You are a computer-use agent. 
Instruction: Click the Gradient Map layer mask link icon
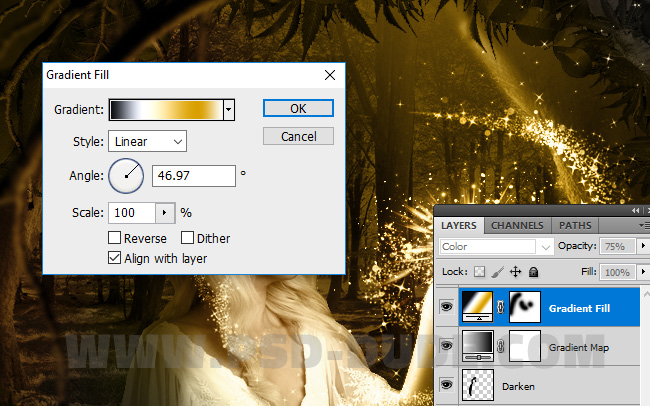pyautogui.click(x=501, y=347)
